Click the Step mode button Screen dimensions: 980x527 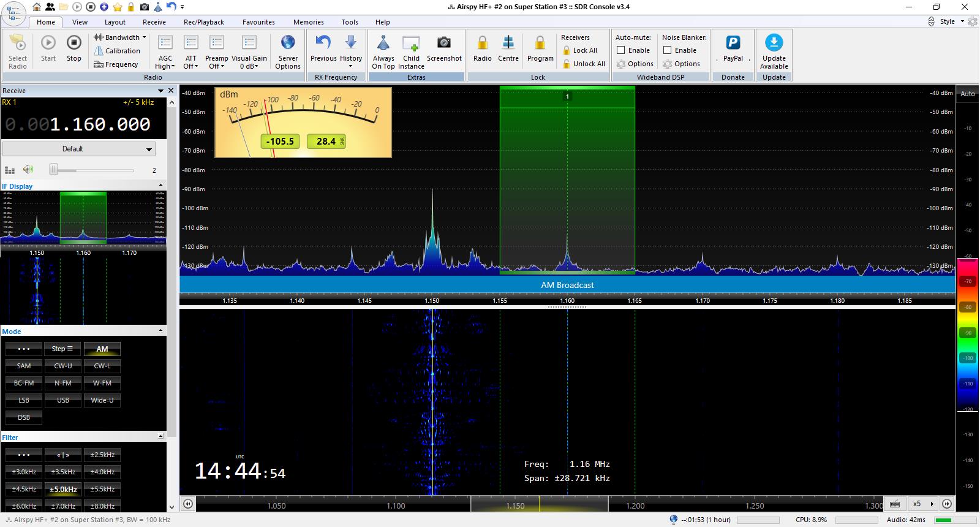pos(63,349)
